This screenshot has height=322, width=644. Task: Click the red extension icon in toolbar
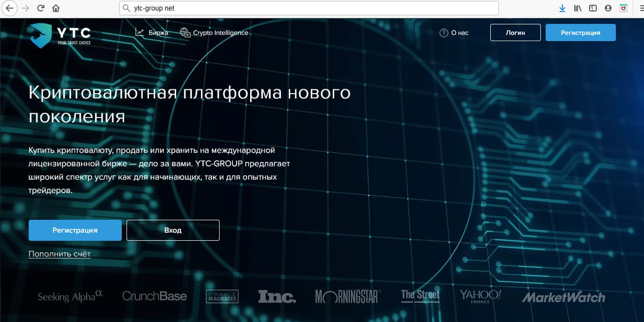(623, 8)
